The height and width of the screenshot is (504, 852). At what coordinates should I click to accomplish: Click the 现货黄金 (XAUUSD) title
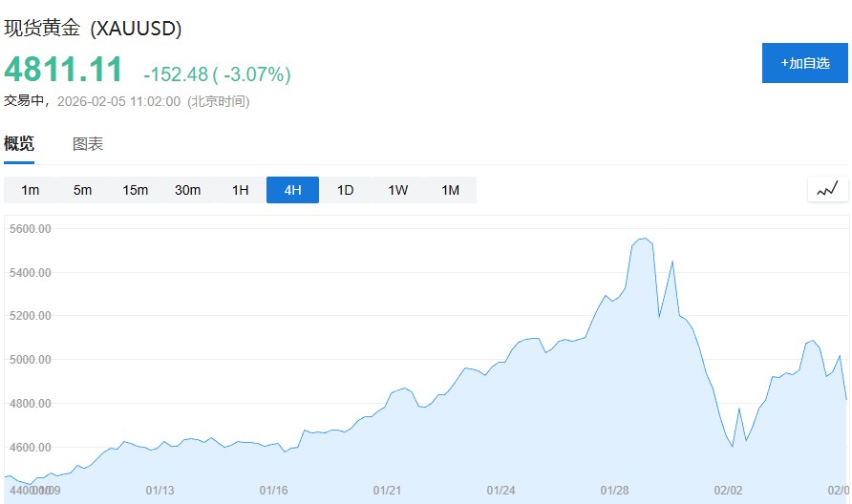click(94, 29)
